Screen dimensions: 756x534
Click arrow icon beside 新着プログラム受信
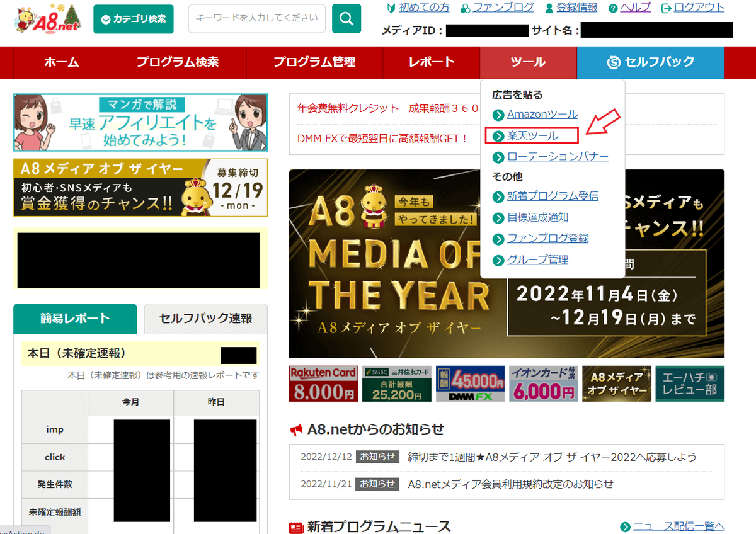point(498,196)
